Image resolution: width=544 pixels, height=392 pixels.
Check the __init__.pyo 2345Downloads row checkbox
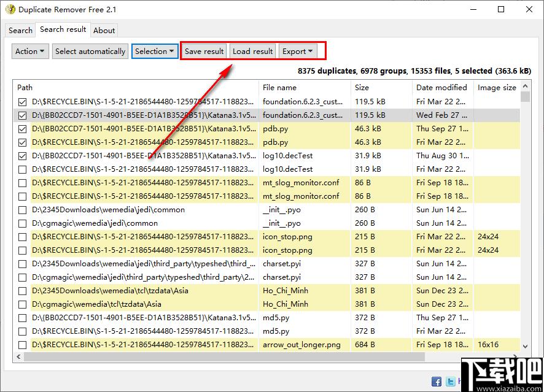tap(23, 210)
